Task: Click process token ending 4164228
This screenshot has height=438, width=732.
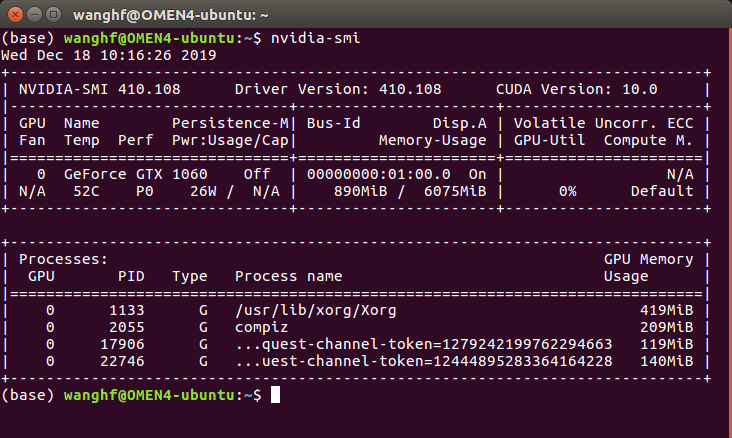Action: click(x=424, y=361)
